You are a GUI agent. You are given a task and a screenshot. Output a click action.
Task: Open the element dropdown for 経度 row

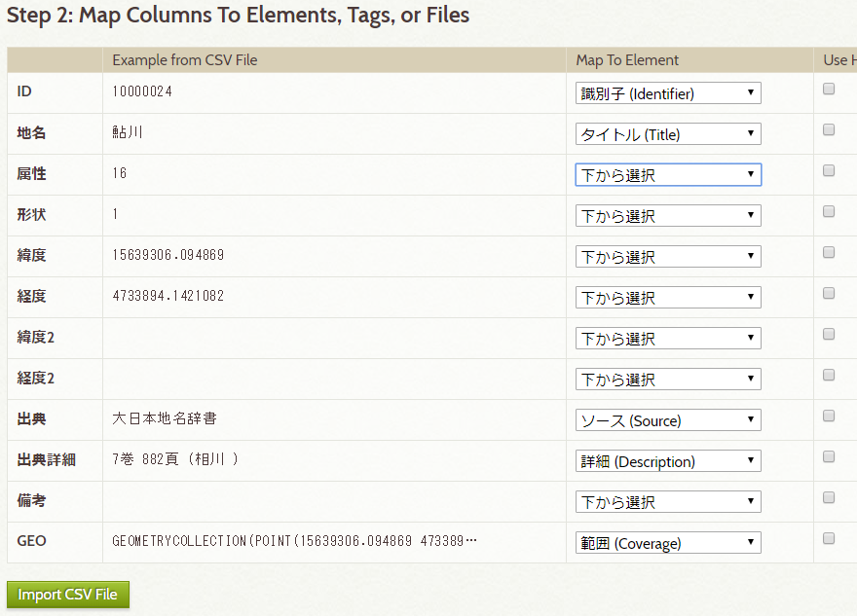(x=668, y=297)
